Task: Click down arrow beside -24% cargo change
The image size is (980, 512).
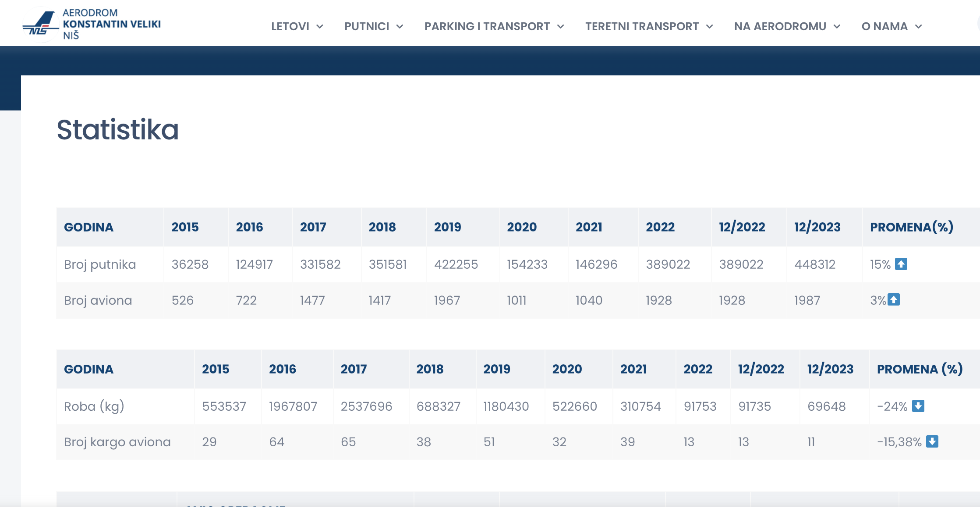Action: [x=918, y=406]
